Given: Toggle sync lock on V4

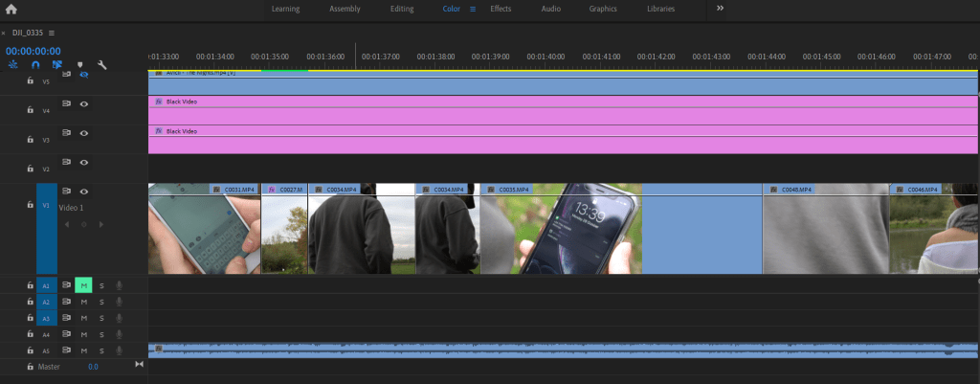Looking at the screenshot, I should tap(66, 103).
